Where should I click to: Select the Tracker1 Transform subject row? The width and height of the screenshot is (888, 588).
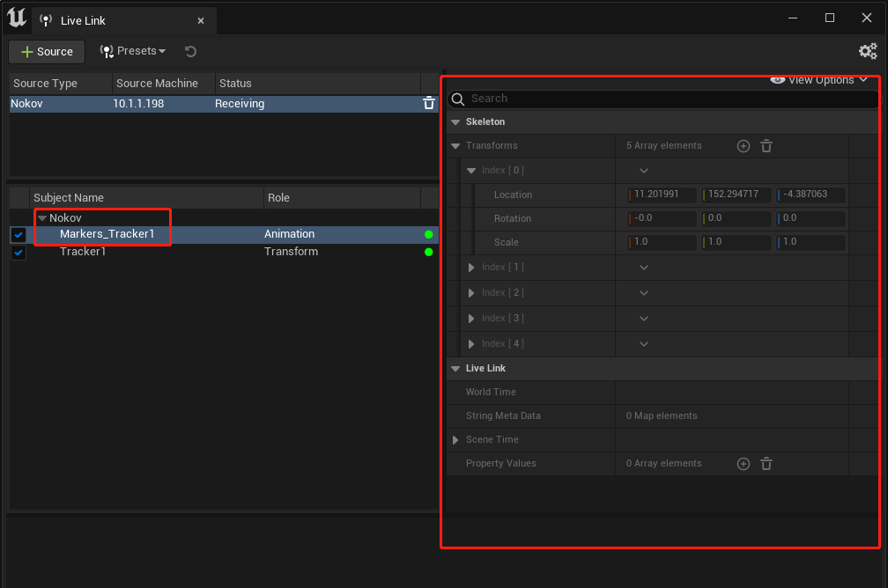[x=225, y=252]
